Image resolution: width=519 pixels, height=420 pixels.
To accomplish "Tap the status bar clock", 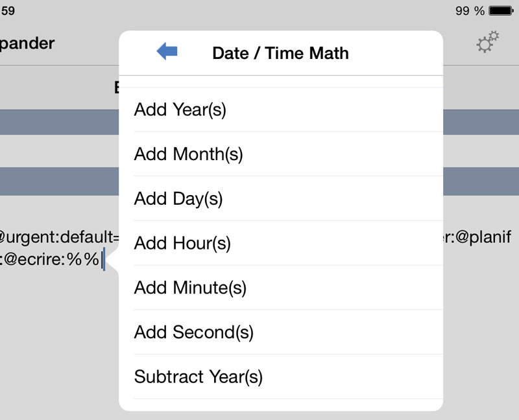I will [x=7, y=10].
